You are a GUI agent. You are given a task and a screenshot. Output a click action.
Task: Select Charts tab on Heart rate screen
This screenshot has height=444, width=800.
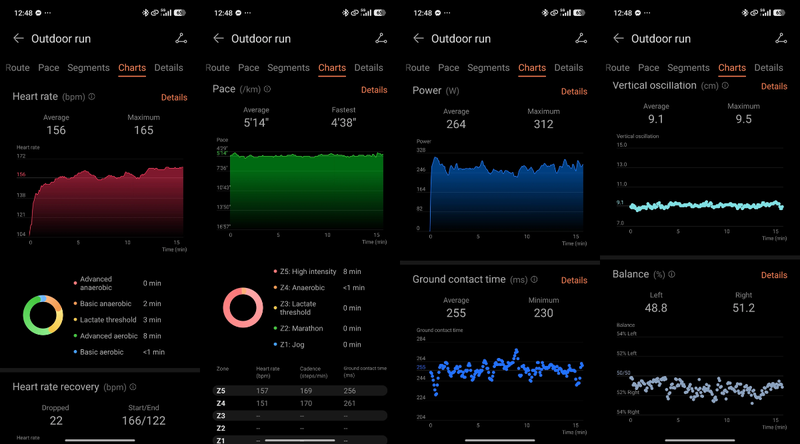pyautogui.click(x=132, y=68)
